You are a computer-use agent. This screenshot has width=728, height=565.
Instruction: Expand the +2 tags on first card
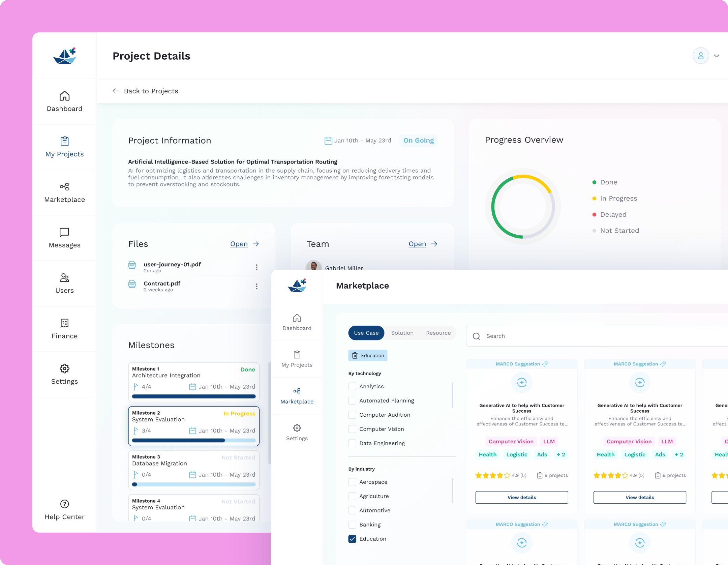561,454
